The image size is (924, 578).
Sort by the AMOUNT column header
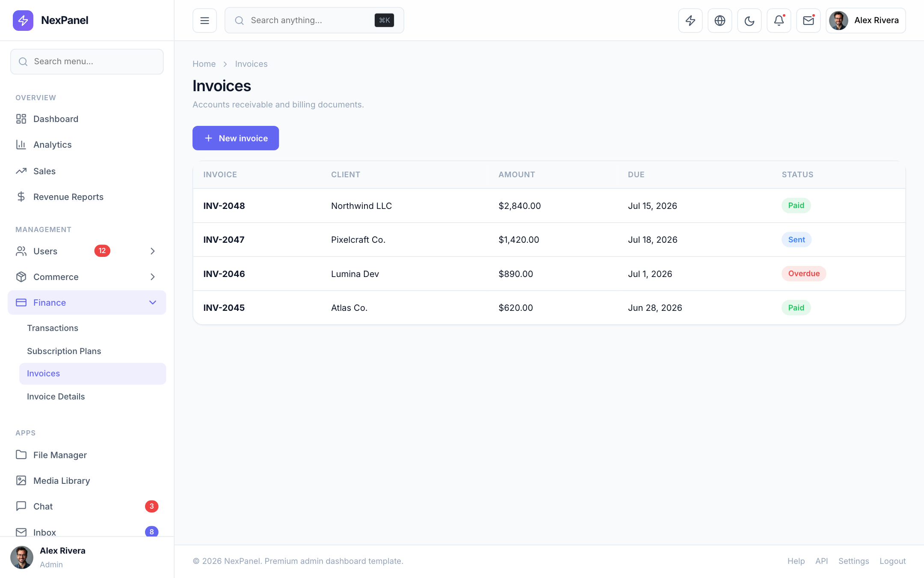(x=517, y=175)
